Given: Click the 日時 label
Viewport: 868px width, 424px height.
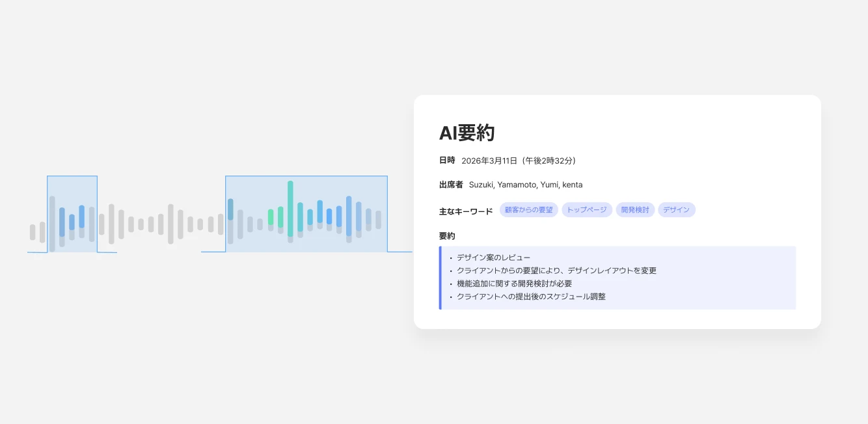Looking at the screenshot, I should pyautogui.click(x=447, y=161).
